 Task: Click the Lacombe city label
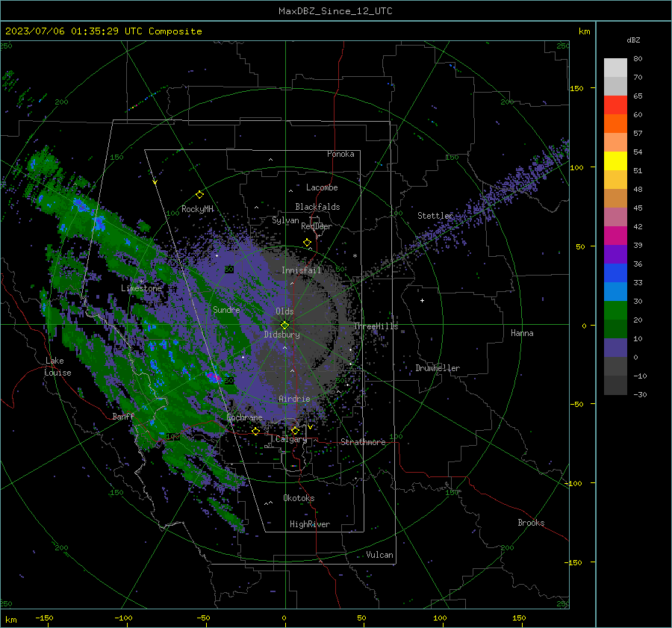click(322, 187)
